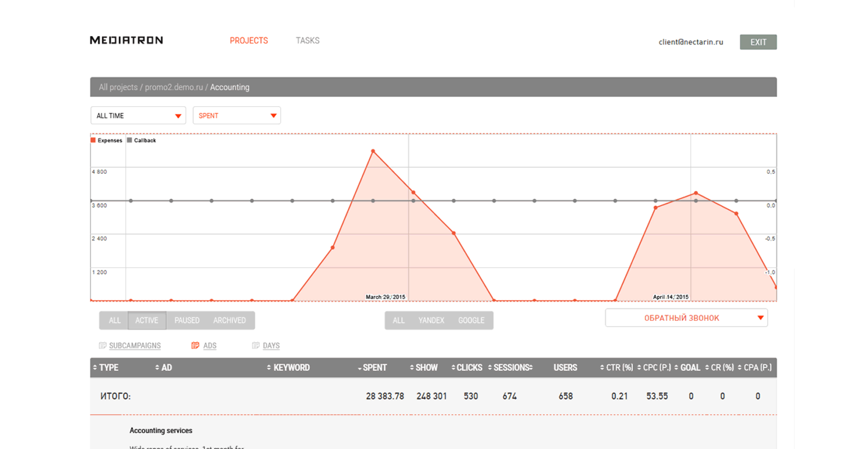Sort table by KEYWORD column
The height and width of the screenshot is (449, 868).
tap(288, 368)
